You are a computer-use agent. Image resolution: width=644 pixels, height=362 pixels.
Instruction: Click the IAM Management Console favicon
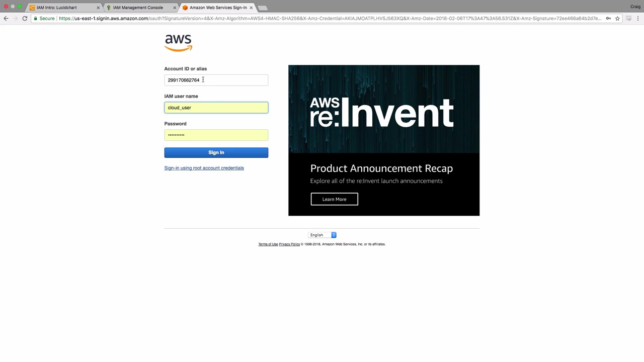pyautogui.click(x=109, y=8)
